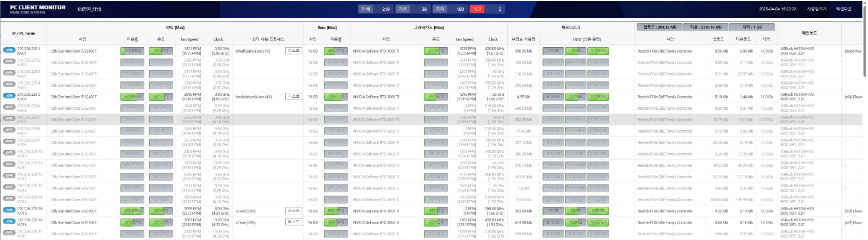The height and width of the screenshot is (240, 868).
Task: Click K-005 RAM usage bar showing 73%
Action: point(336,97)
